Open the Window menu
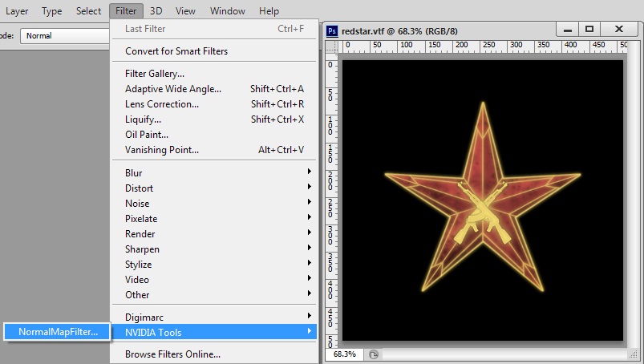 228,11
